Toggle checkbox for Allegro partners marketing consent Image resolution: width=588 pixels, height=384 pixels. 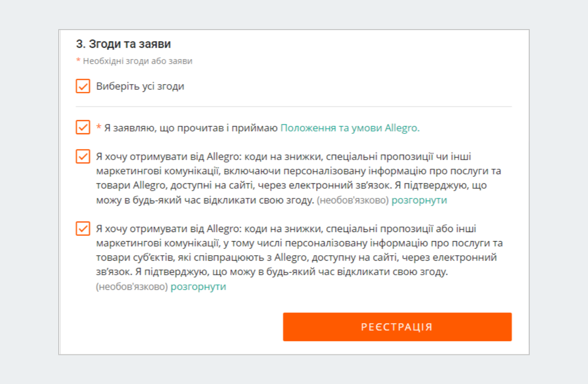83,229
